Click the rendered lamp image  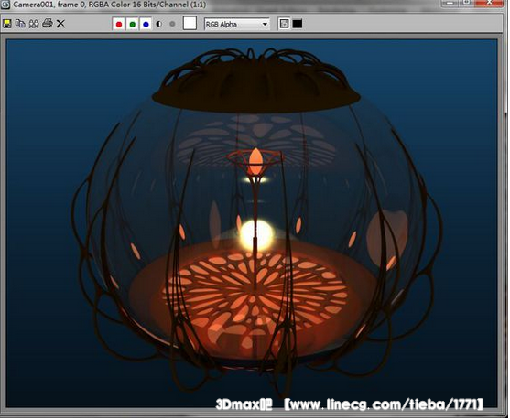click(252, 223)
